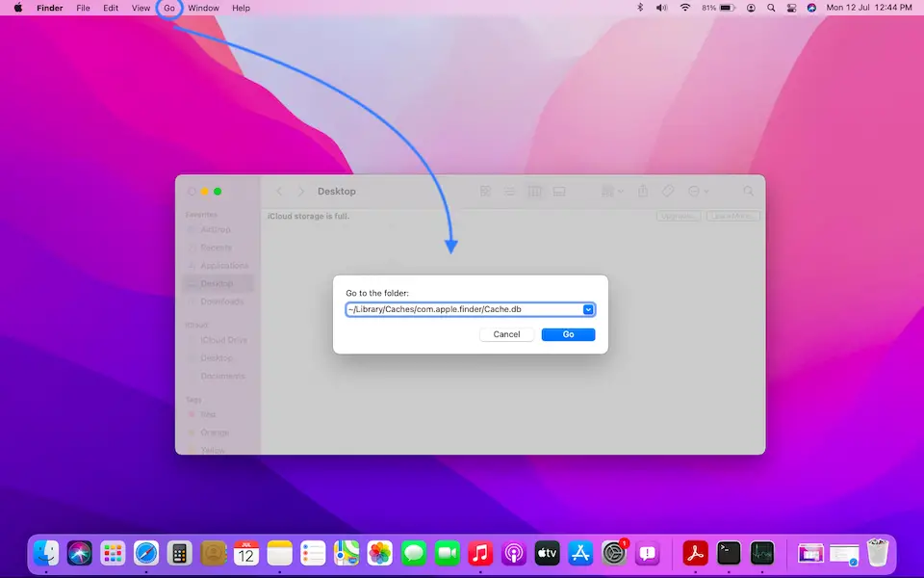Open Safari from the Dock

[146, 553]
